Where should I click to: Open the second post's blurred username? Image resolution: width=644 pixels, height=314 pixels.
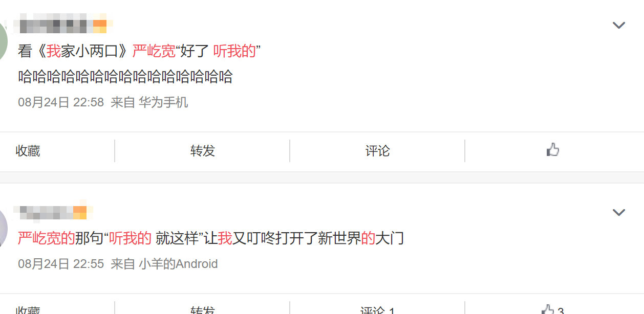[53, 212]
